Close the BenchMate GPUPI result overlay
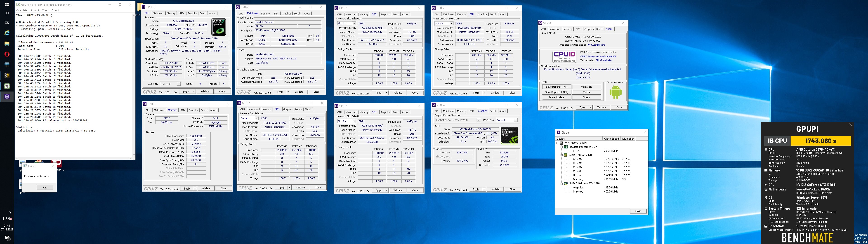Image resolution: width=868 pixels, height=244 pixels. pos(850,125)
